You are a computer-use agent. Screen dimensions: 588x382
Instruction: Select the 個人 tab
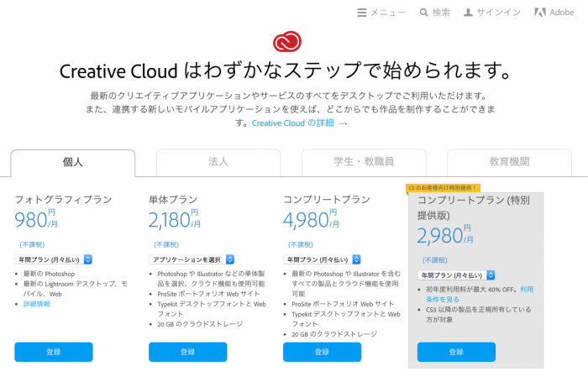(73, 163)
